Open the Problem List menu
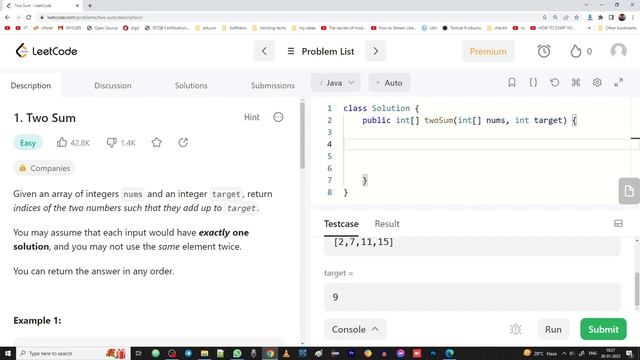This screenshot has width=640, height=360. click(x=320, y=51)
